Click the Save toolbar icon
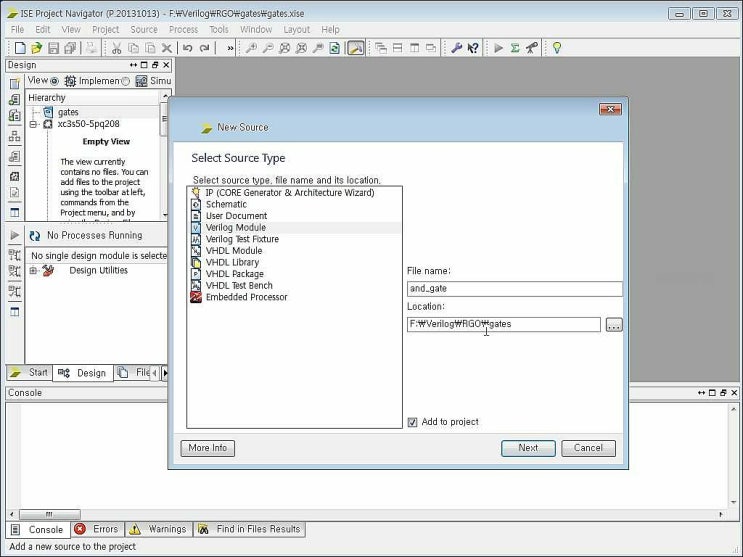This screenshot has height=557, width=743. point(54,48)
